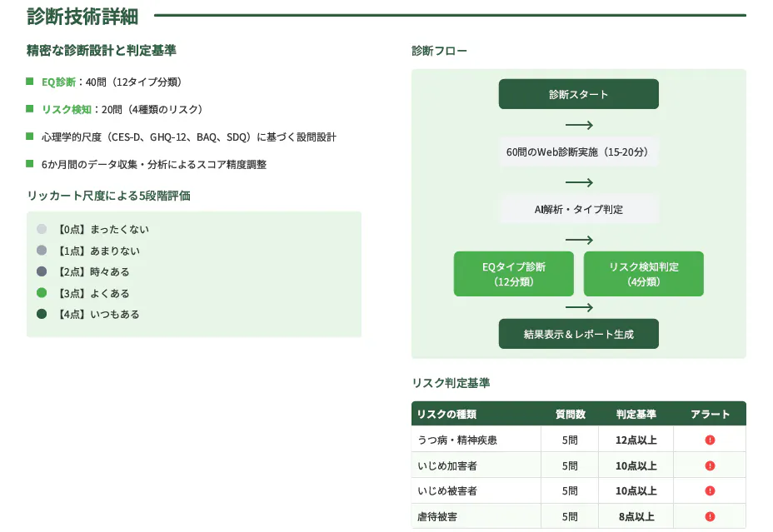
Task: Click the green bullet beside EQ診断
Action: [30, 82]
